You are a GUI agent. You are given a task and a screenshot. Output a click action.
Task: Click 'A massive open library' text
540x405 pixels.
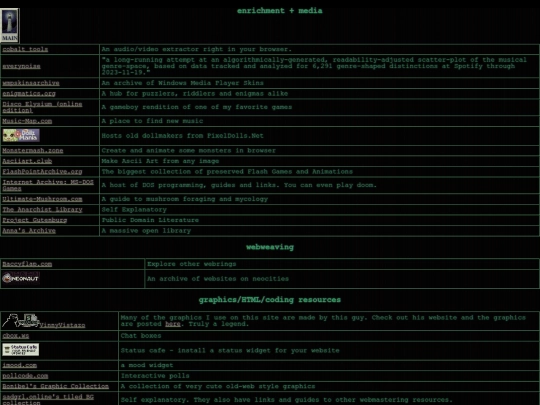(x=146, y=230)
